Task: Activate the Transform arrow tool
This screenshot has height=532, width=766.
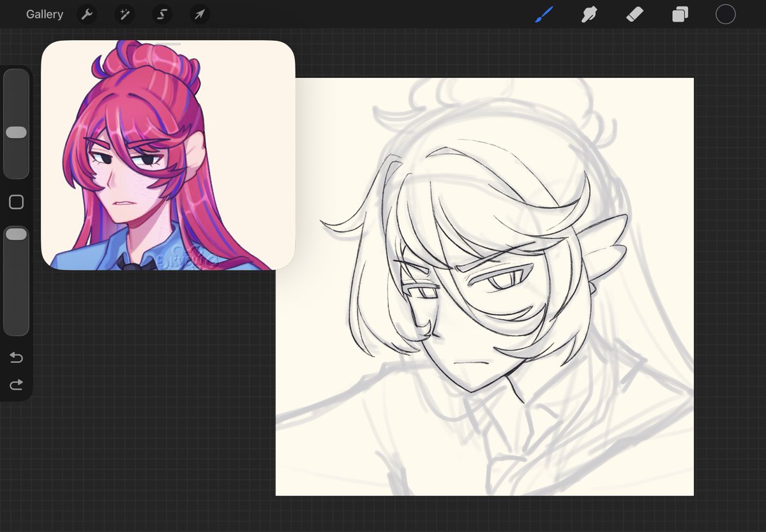Action: pyautogui.click(x=200, y=14)
